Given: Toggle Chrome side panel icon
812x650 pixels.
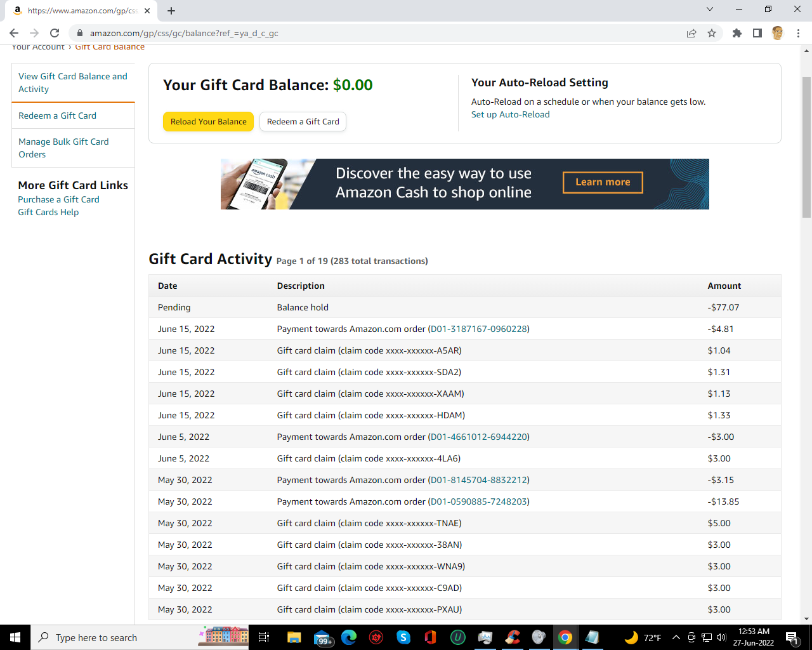Looking at the screenshot, I should [757, 33].
